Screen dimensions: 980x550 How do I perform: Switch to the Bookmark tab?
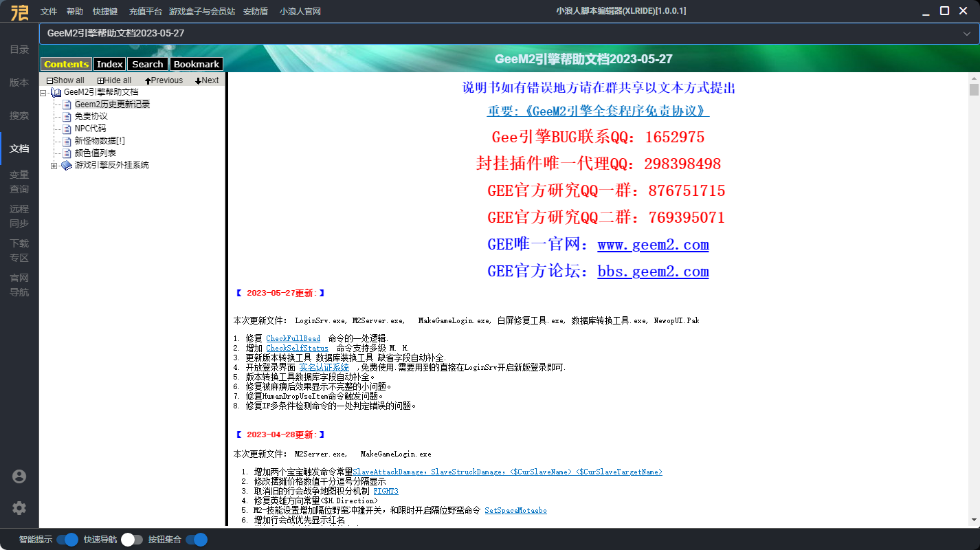pos(196,63)
